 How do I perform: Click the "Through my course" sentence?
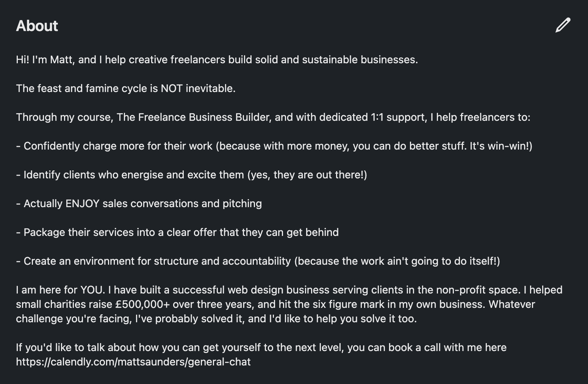click(273, 117)
